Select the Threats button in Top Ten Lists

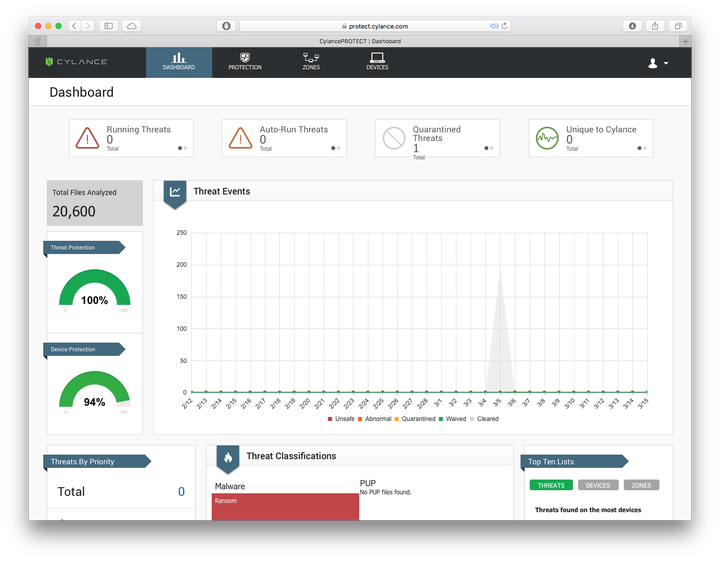pos(551,485)
